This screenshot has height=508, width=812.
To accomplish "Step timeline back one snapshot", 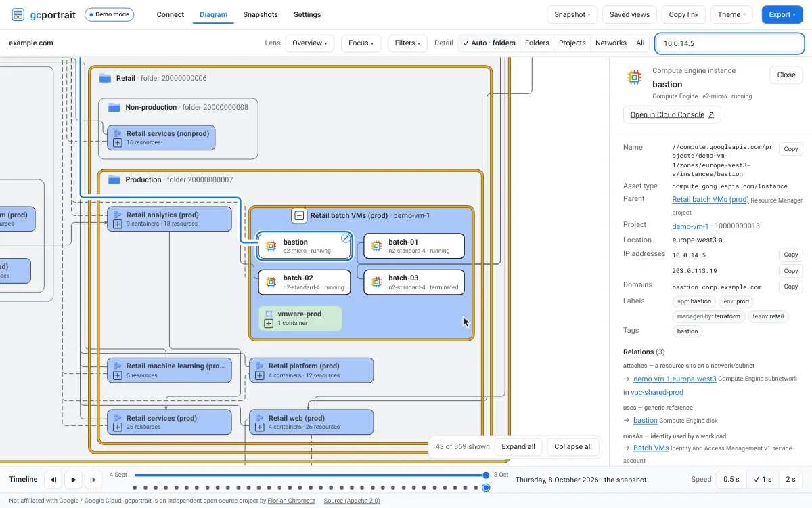I will (53, 480).
